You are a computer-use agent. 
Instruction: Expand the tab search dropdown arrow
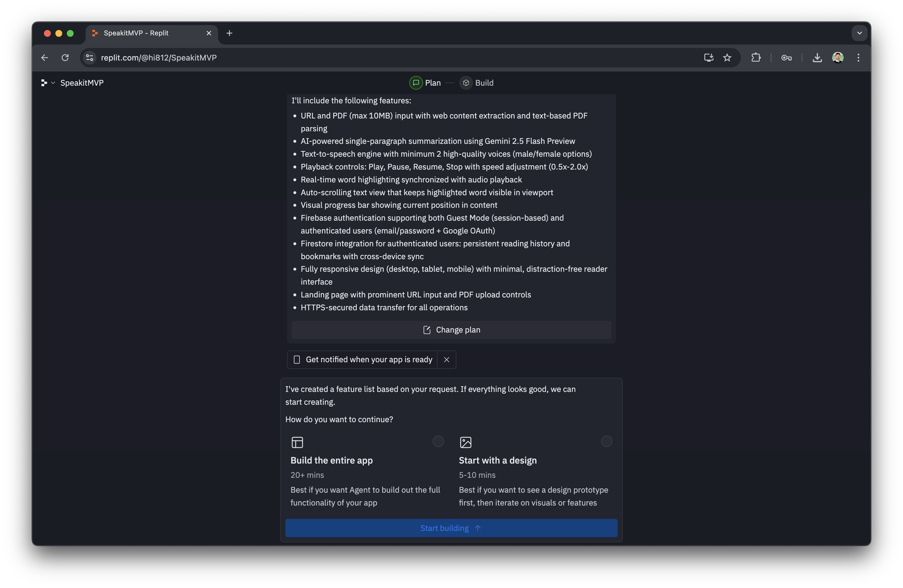coord(859,33)
